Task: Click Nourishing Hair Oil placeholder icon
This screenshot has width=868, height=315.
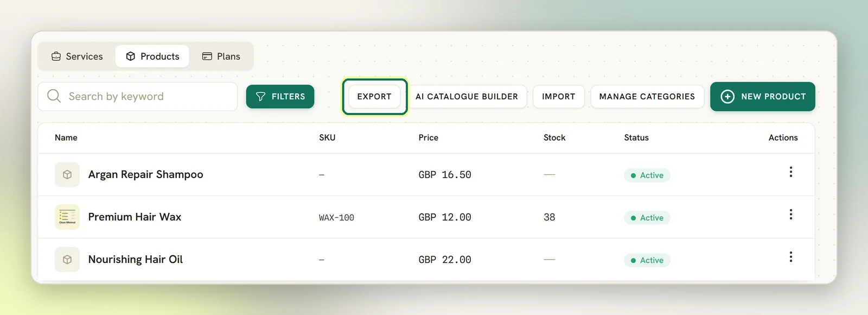Action: coord(67,260)
